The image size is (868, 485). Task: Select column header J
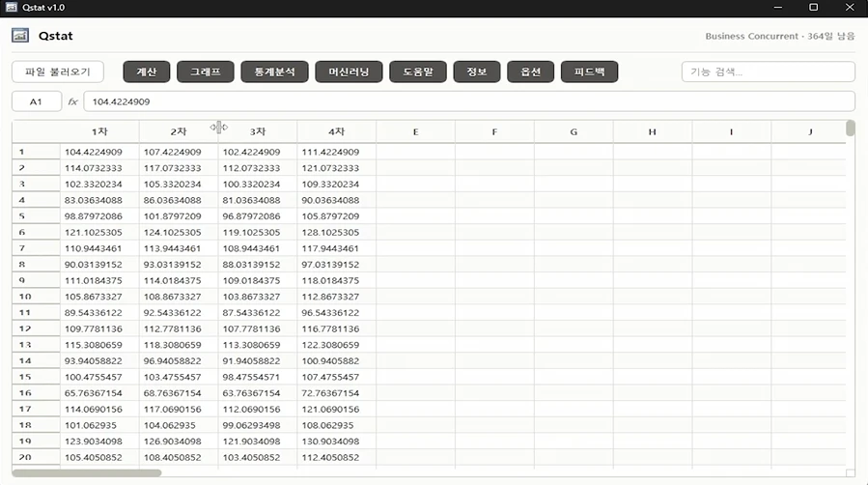click(x=809, y=131)
